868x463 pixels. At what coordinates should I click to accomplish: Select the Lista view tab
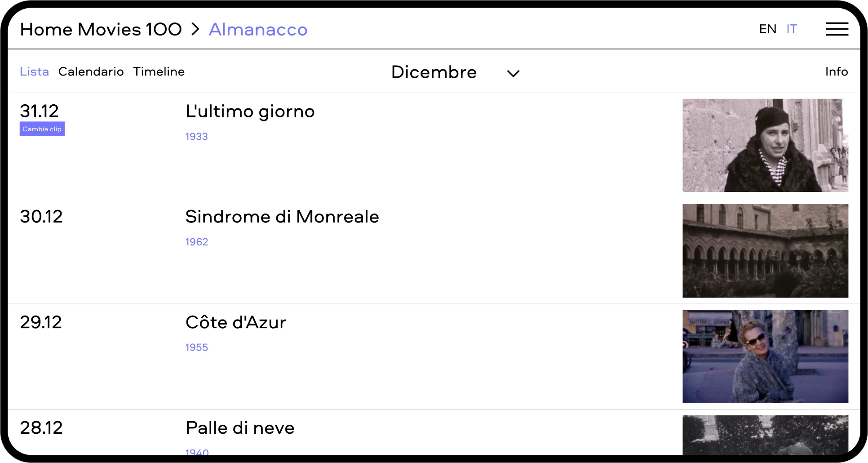pyautogui.click(x=34, y=72)
